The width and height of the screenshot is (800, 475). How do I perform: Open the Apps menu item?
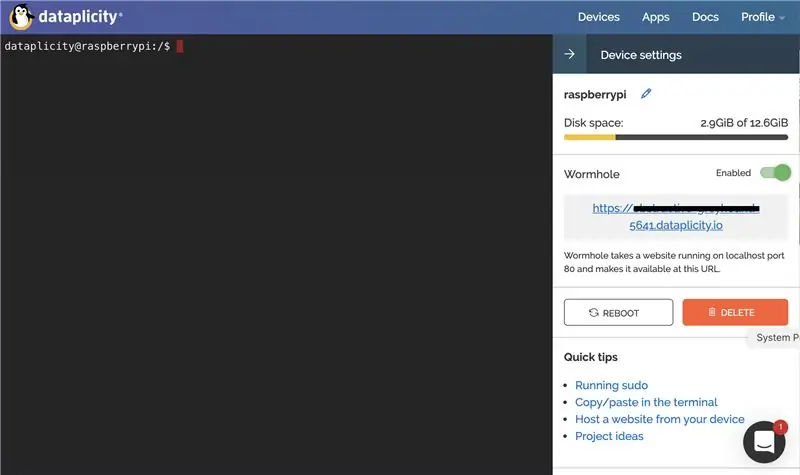pos(656,17)
